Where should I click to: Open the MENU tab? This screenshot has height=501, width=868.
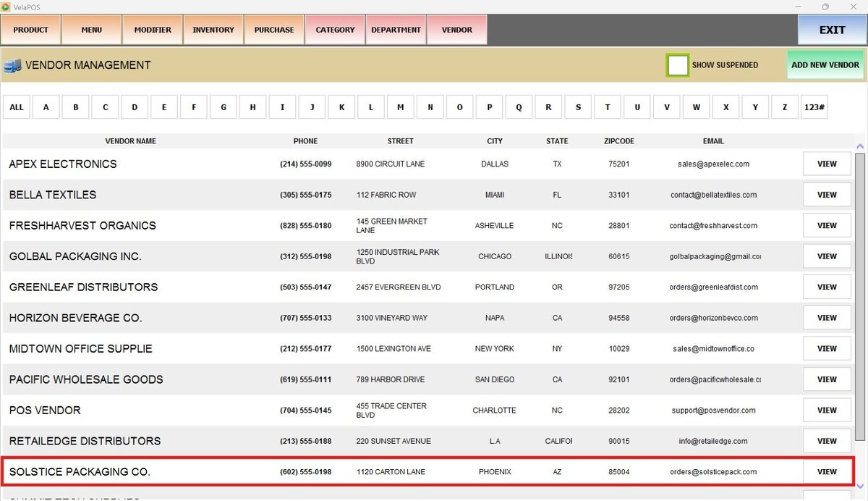(92, 30)
